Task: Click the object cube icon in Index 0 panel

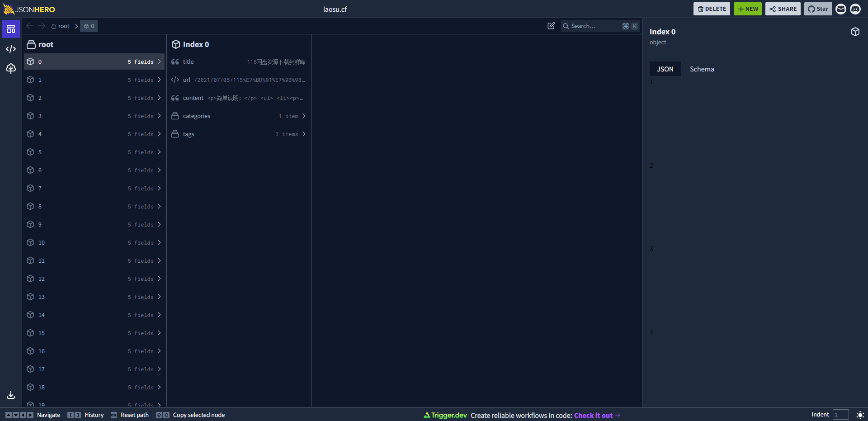Action: click(855, 32)
